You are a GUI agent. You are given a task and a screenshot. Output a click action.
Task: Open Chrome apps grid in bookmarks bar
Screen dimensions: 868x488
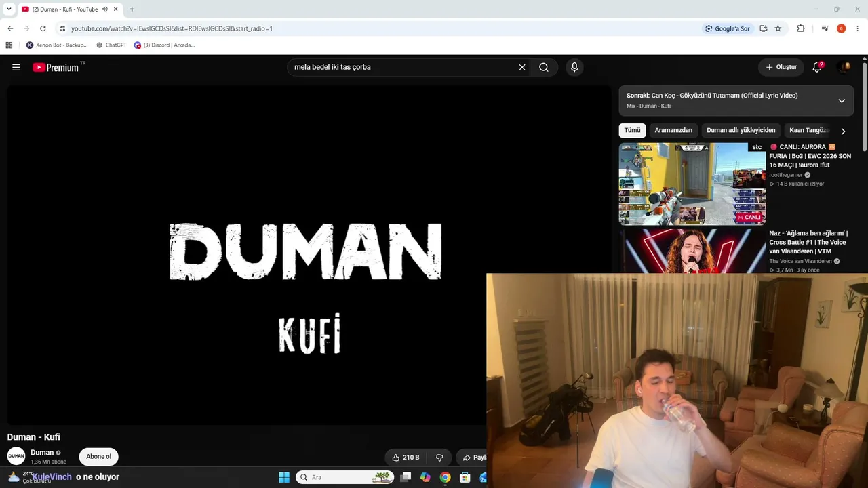pyautogui.click(x=9, y=45)
